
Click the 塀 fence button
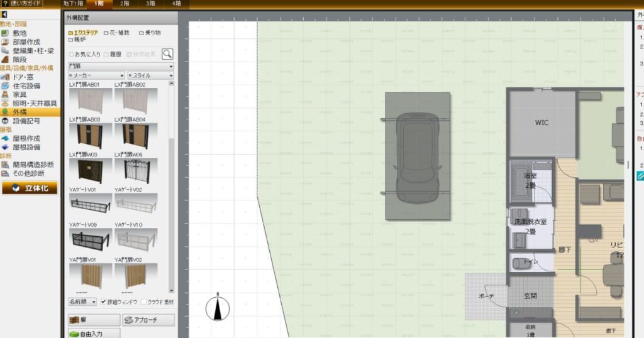pyautogui.click(x=94, y=320)
